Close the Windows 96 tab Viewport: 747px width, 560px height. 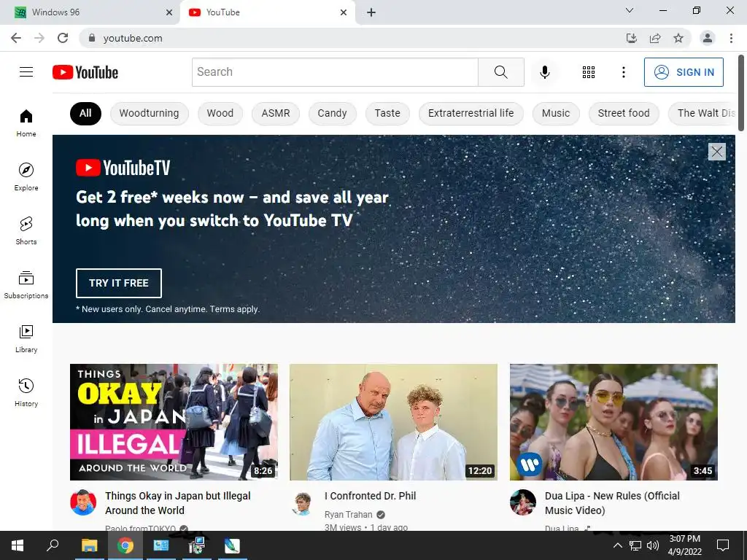(169, 12)
